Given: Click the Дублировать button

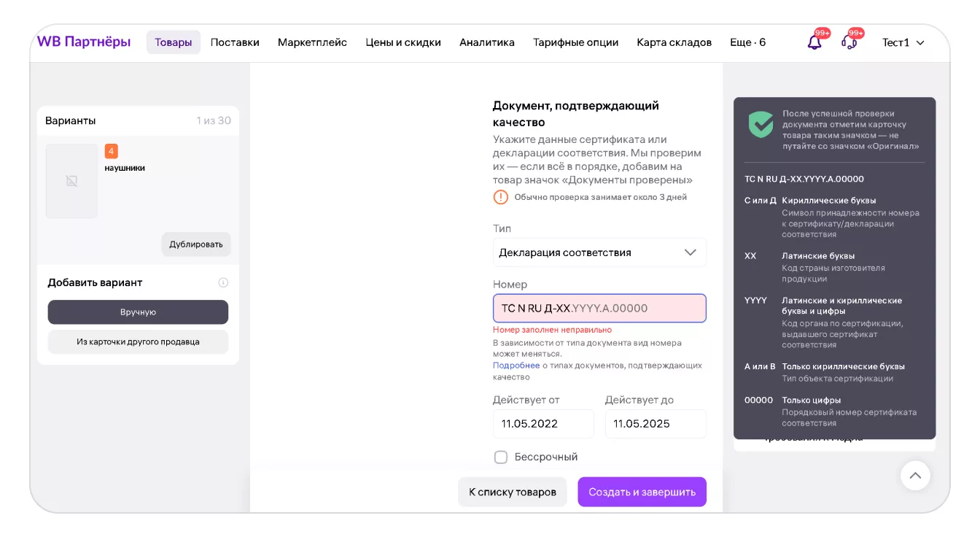Looking at the screenshot, I should 196,244.
